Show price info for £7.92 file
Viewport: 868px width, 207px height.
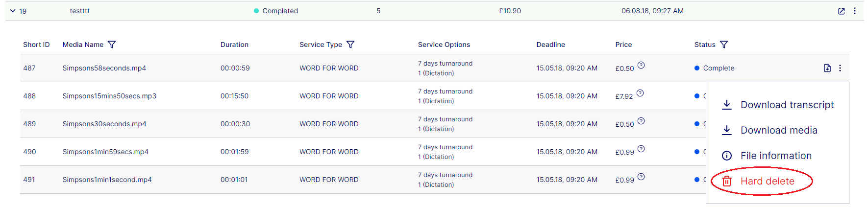coord(640,93)
